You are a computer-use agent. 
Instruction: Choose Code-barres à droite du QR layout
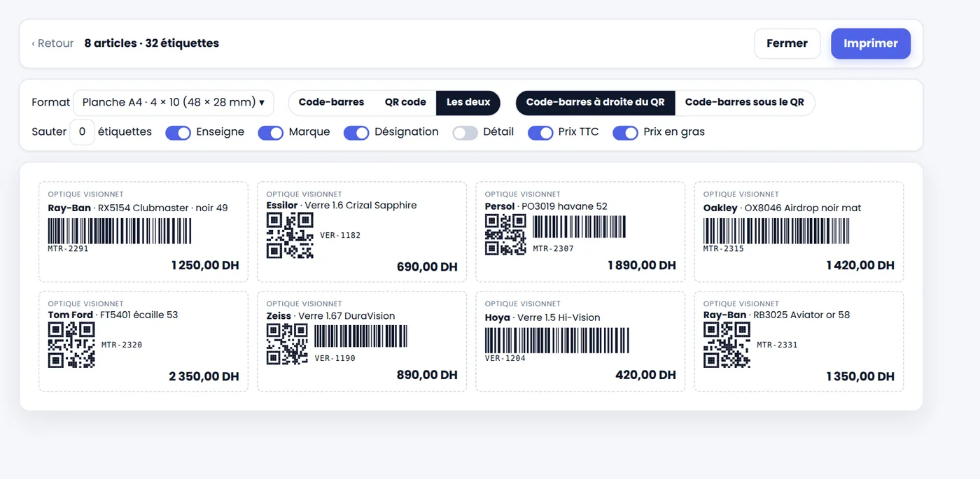pyautogui.click(x=595, y=102)
